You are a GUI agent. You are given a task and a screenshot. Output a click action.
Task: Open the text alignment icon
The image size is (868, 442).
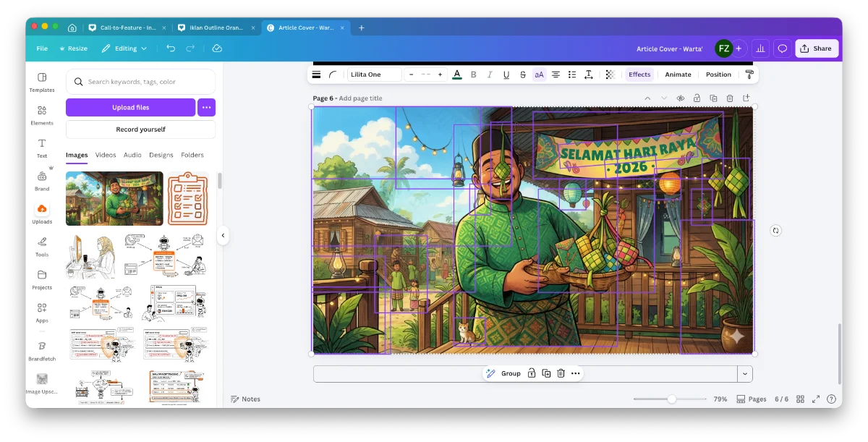click(556, 75)
